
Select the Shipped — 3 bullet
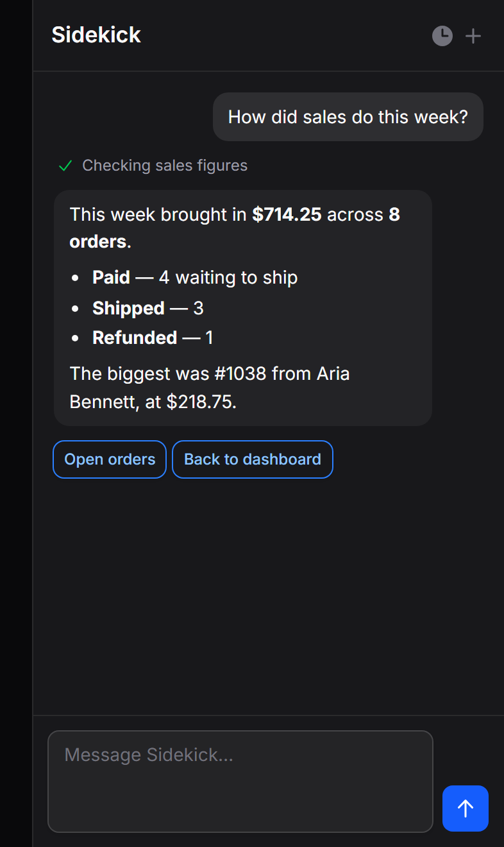coord(148,308)
